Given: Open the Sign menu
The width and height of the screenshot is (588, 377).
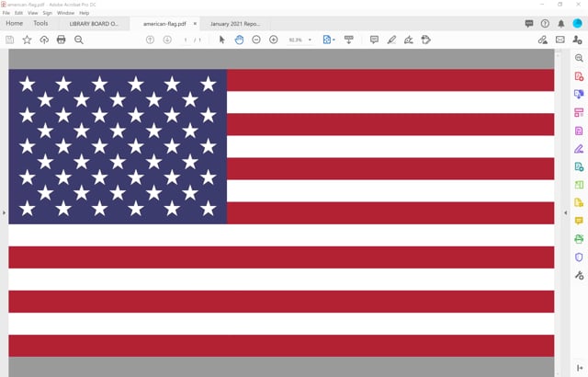Looking at the screenshot, I should (x=47, y=13).
